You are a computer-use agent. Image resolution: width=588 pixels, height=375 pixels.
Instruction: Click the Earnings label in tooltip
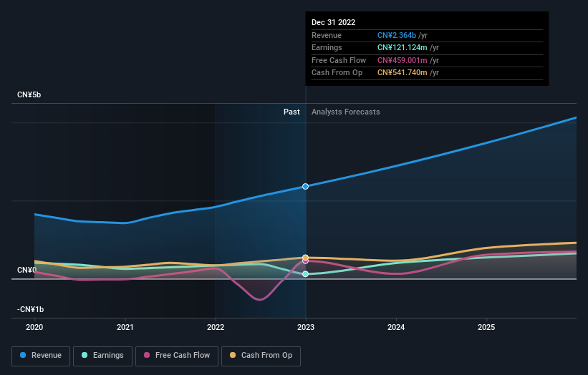327,47
